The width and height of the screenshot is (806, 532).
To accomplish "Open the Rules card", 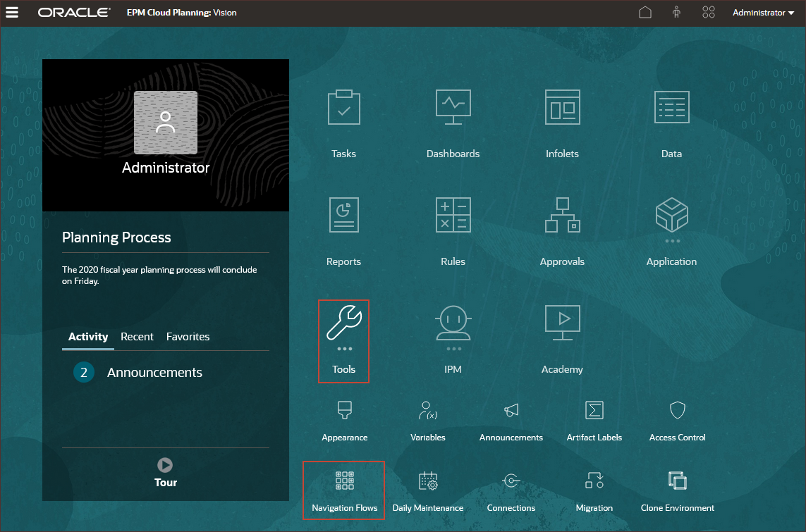I will pyautogui.click(x=453, y=232).
